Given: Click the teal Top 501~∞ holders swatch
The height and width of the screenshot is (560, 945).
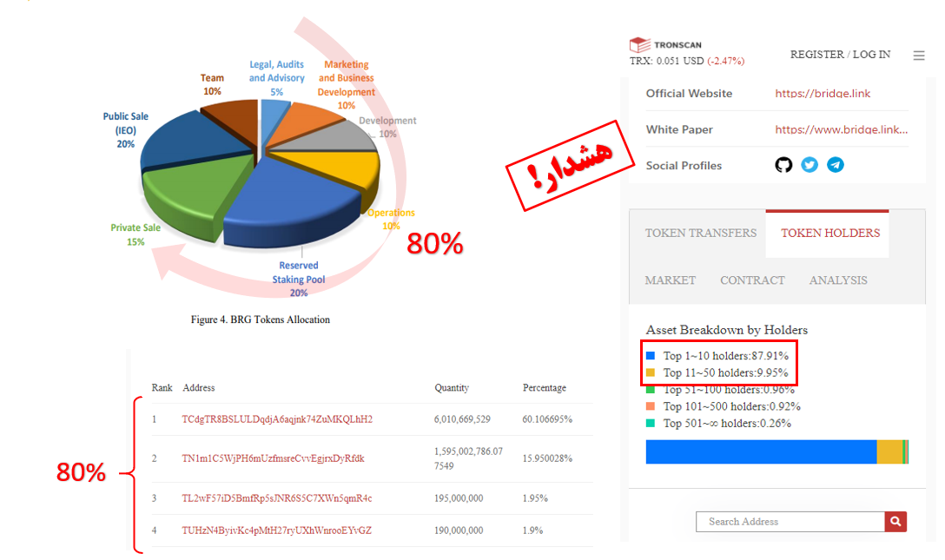Looking at the screenshot, I should [x=651, y=423].
